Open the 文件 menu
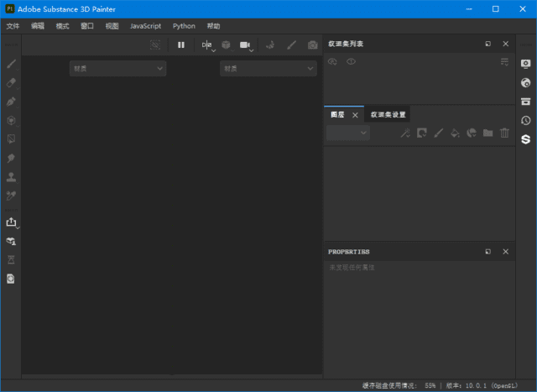537x392 pixels. [13, 26]
